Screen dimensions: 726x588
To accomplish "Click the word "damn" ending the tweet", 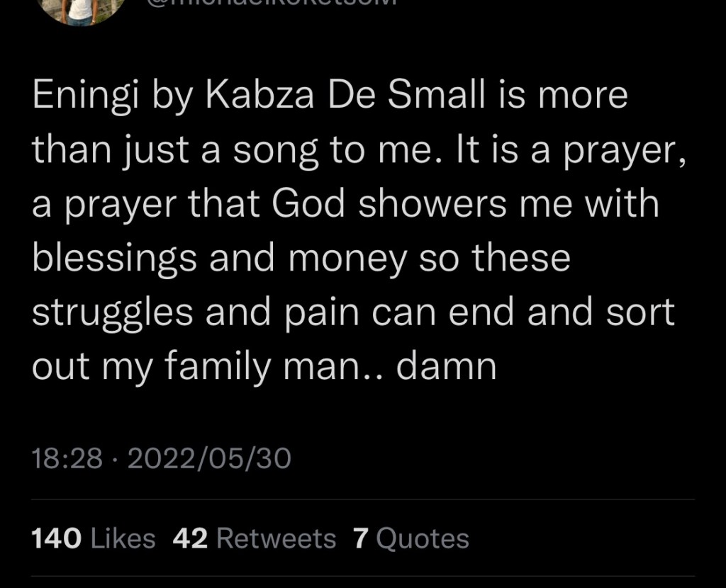I will tap(446, 368).
